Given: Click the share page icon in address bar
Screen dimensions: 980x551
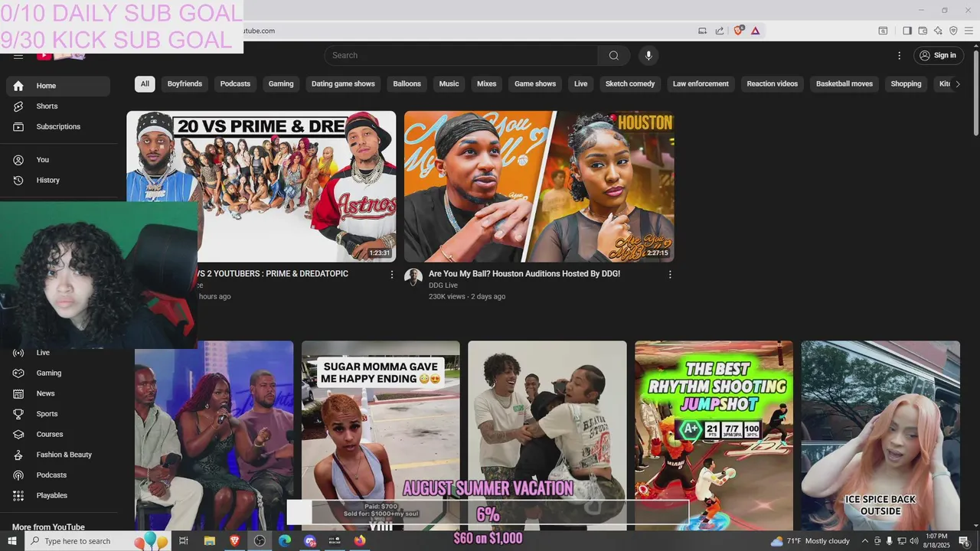Looking at the screenshot, I should [x=720, y=31].
